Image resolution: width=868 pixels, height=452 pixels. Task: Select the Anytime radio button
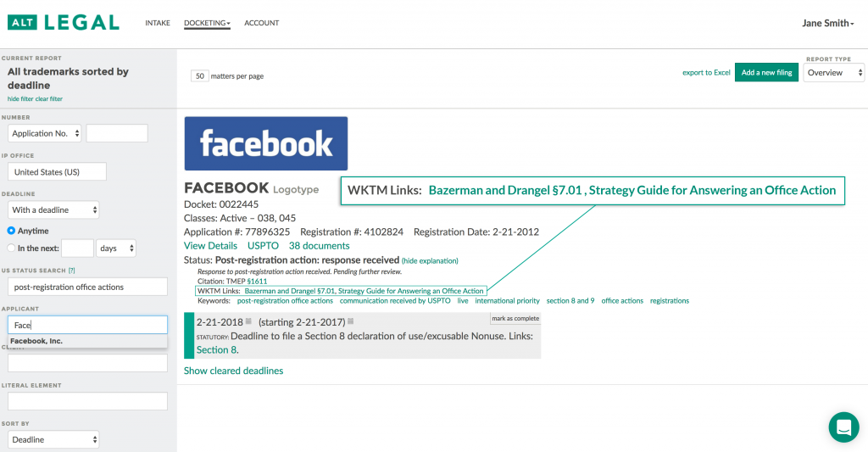pos(11,231)
